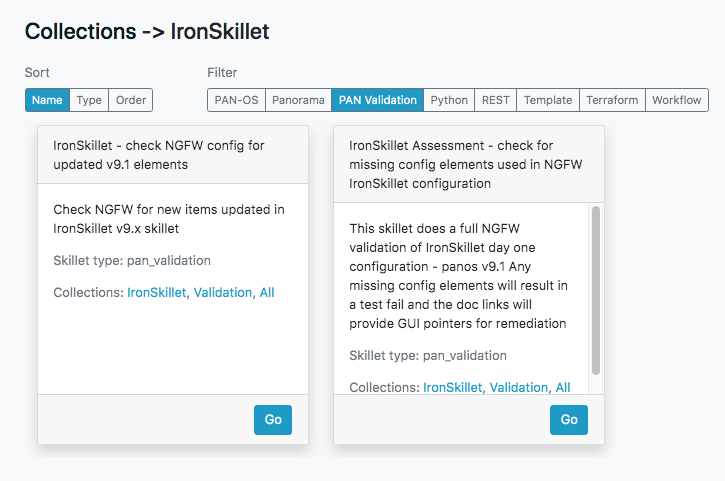Click the Assessment card description scrollbar
Image resolution: width=725 pixels, height=481 pixels.
(596, 290)
